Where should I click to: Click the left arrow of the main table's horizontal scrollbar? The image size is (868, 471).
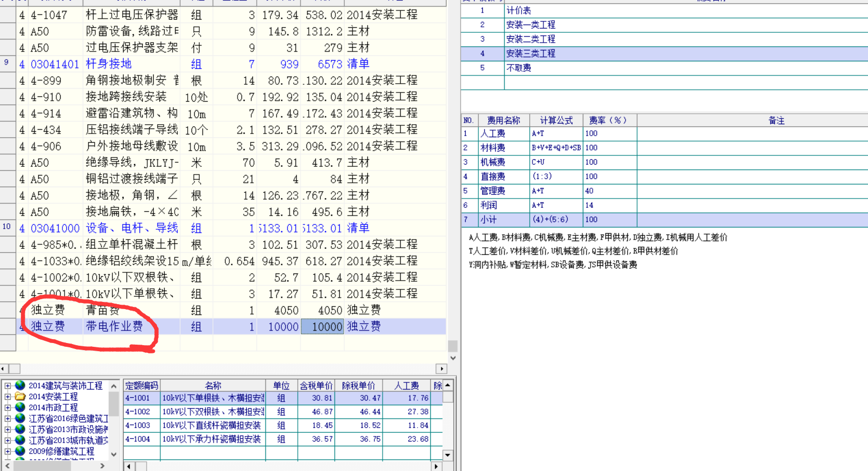(x=3, y=369)
